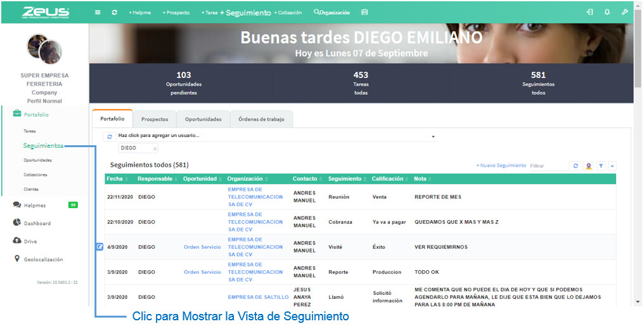Click the Dashboard pie chart icon
The image size is (644, 326).
click(17, 223)
